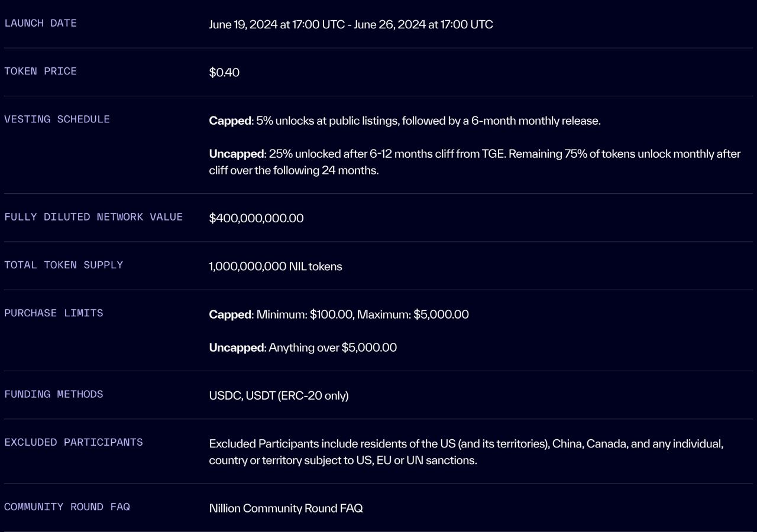Screen dimensions: 757x532
Task: Click the Capped vesting schedule line
Action: coord(405,121)
